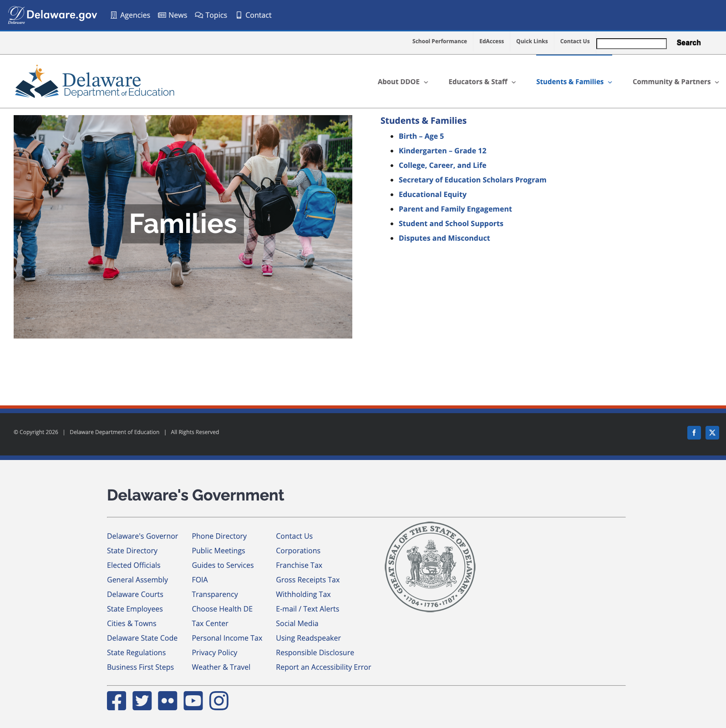Image resolution: width=726 pixels, height=728 pixels.
Task: Open the YouTube icon in the footer
Action: tap(193, 701)
